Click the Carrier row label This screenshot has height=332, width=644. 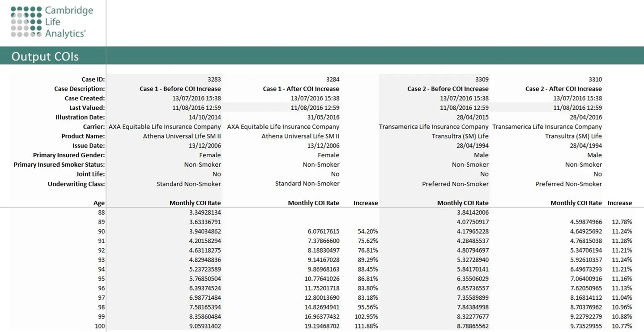(x=94, y=127)
